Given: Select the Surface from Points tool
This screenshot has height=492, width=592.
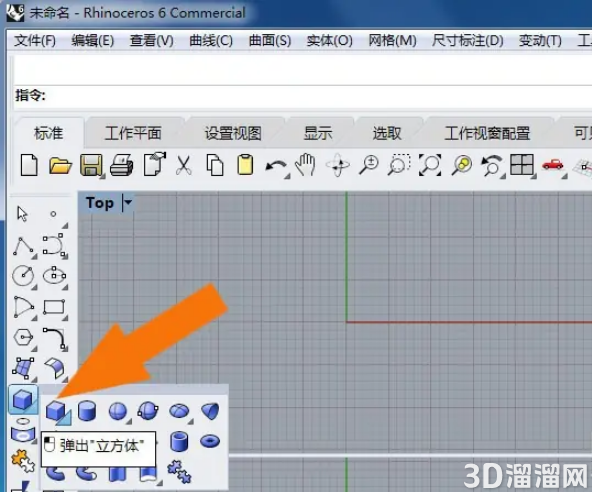Looking at the screenshot, I should [23, 368].
